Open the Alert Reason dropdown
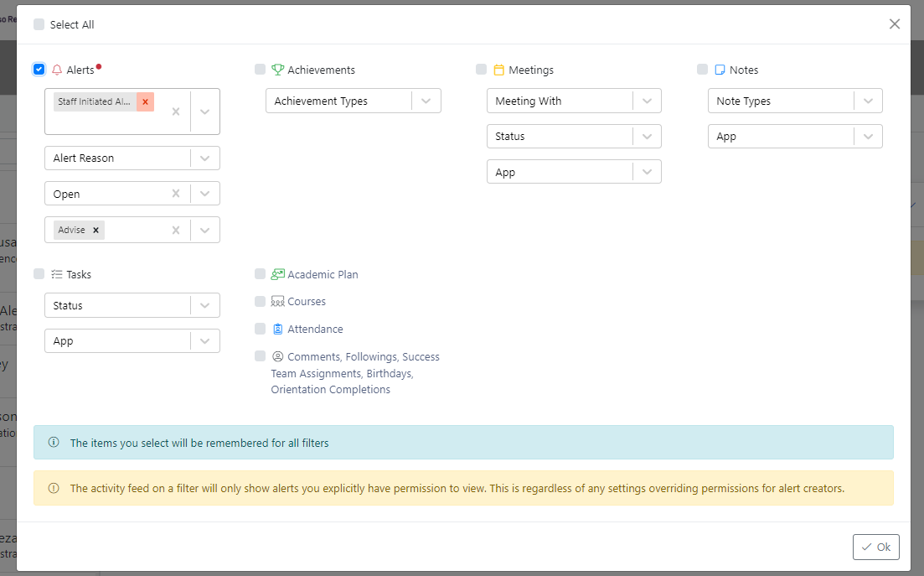The width and height of the screenshot is (924, 576). coord(132,158)
